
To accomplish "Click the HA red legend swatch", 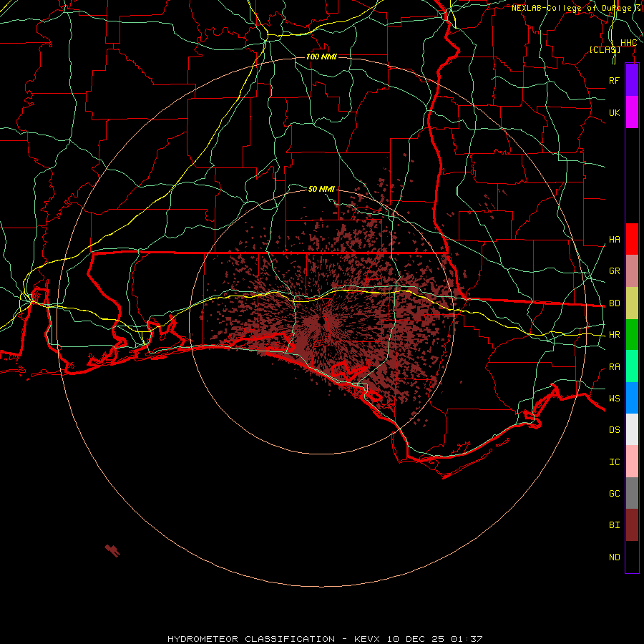I will coord(632,239).
